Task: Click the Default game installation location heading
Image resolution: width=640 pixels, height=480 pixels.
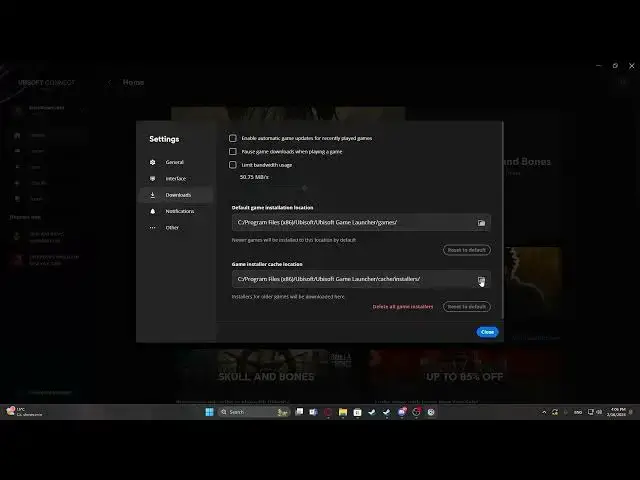Action: (273, 207)
